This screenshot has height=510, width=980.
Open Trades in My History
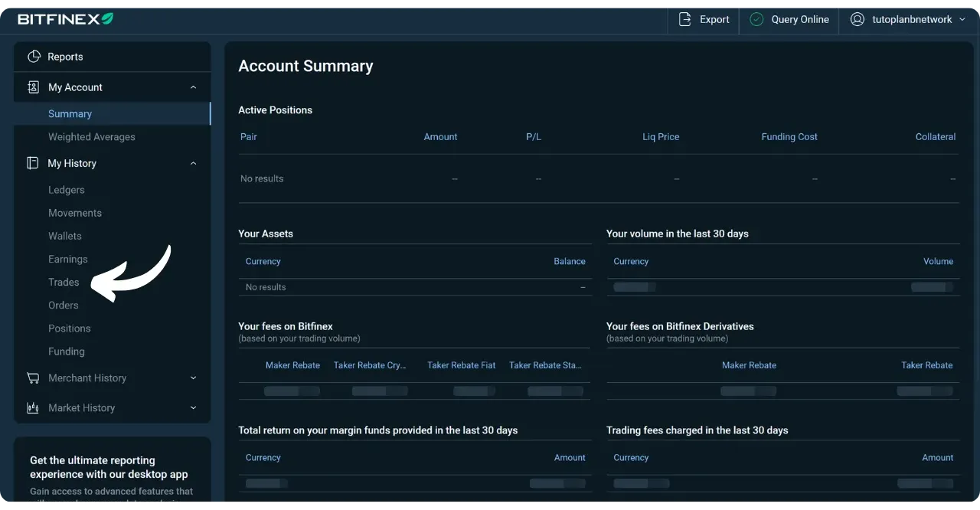(x=64, y=283)
